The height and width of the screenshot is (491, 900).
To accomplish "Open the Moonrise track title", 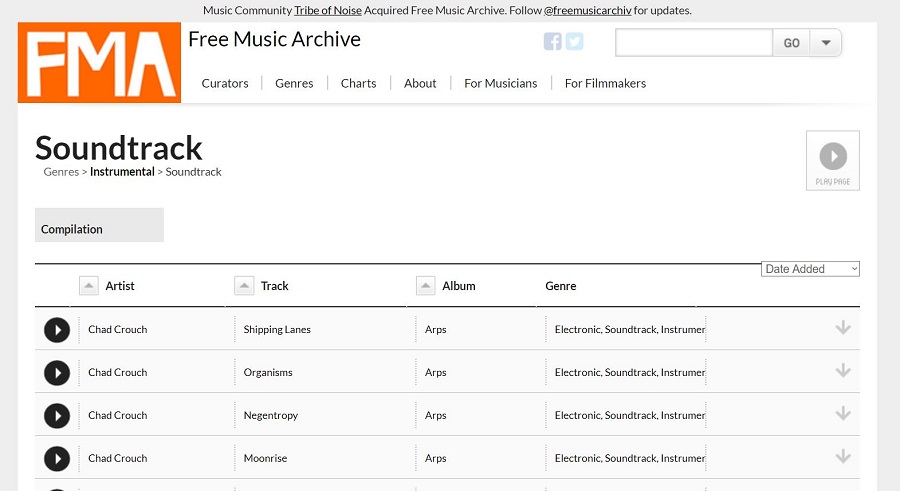I will coord(265,458).
